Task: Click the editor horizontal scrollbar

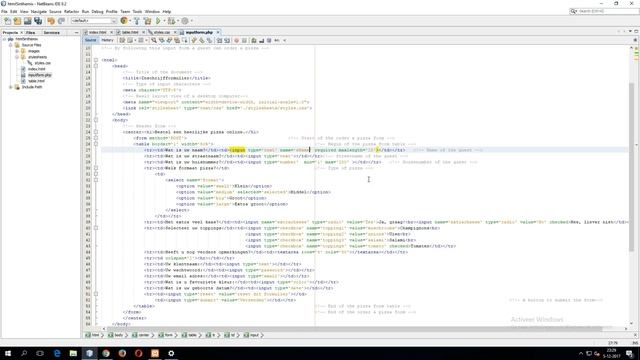Action: [x=355, y=329]
